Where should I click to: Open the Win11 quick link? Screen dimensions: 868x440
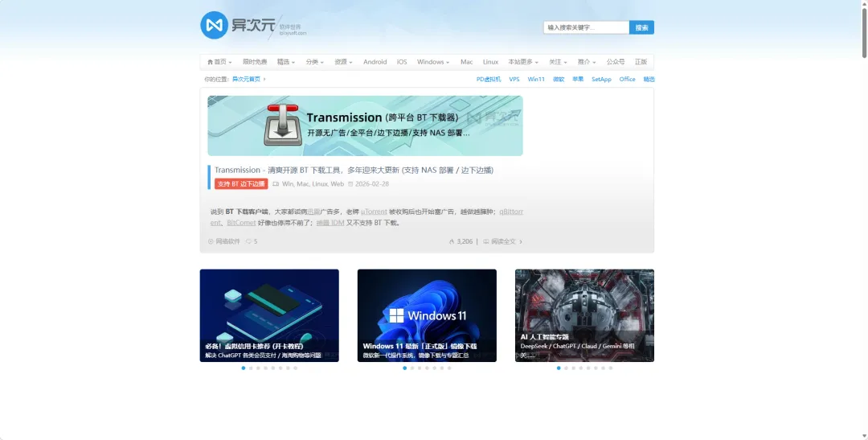536,80
